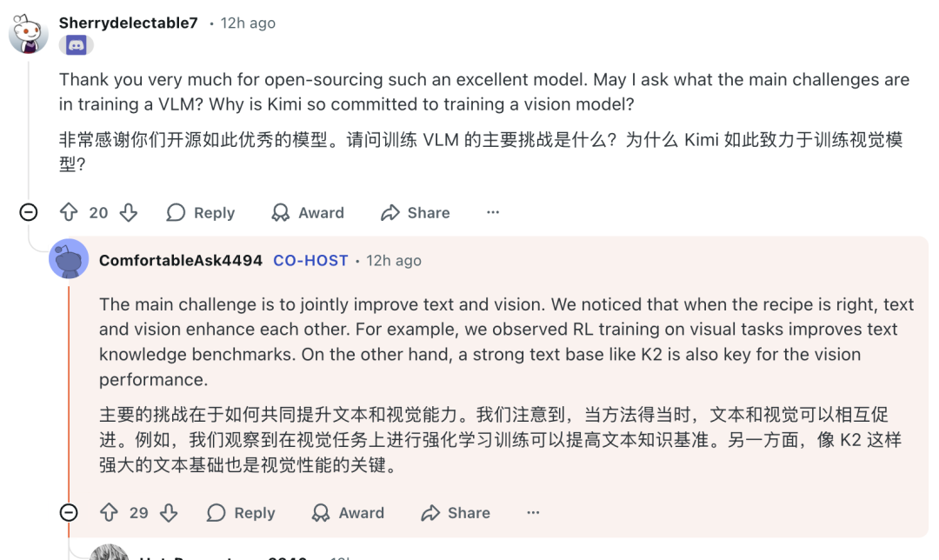The height and width of the screenshot is (560, 939).
Task: Open the overflow menu on the top comment
Action: pyautogui.click(x=493, y=212)
